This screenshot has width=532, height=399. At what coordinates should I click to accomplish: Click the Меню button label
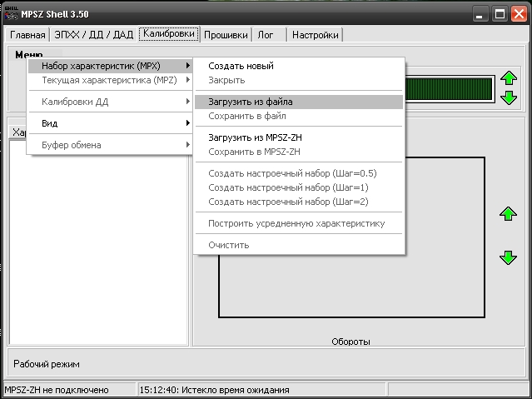(x=29, y=55)
